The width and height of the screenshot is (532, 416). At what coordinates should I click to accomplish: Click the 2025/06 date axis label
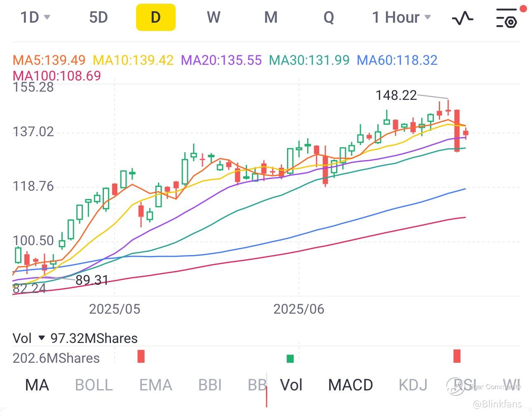click(x=299, y=309)
